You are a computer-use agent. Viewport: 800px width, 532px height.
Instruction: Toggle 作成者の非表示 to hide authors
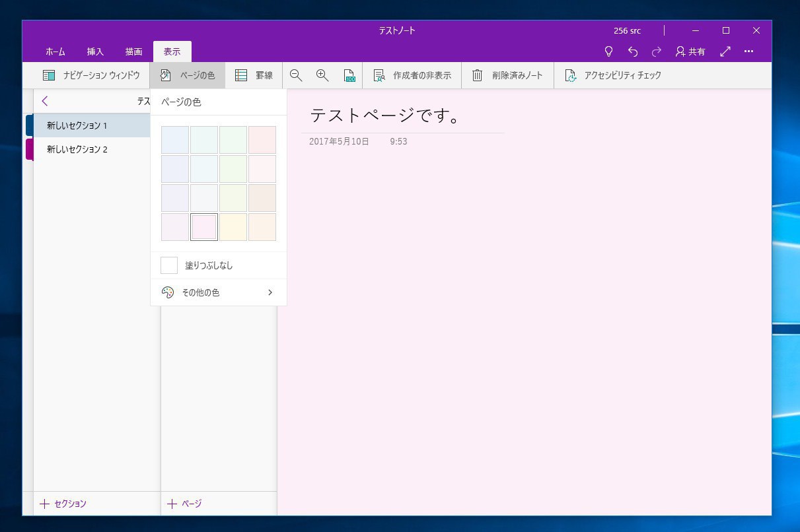412,75
